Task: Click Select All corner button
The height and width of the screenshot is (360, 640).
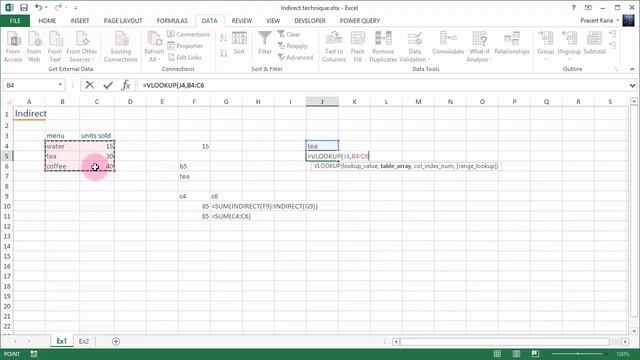Action: [x=7, y=102]
